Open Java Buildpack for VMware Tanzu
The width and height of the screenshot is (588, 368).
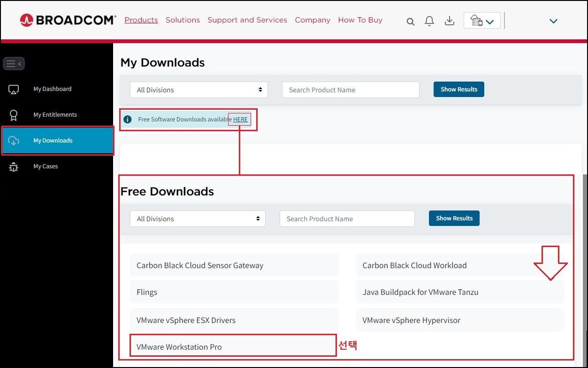(460, 292)
